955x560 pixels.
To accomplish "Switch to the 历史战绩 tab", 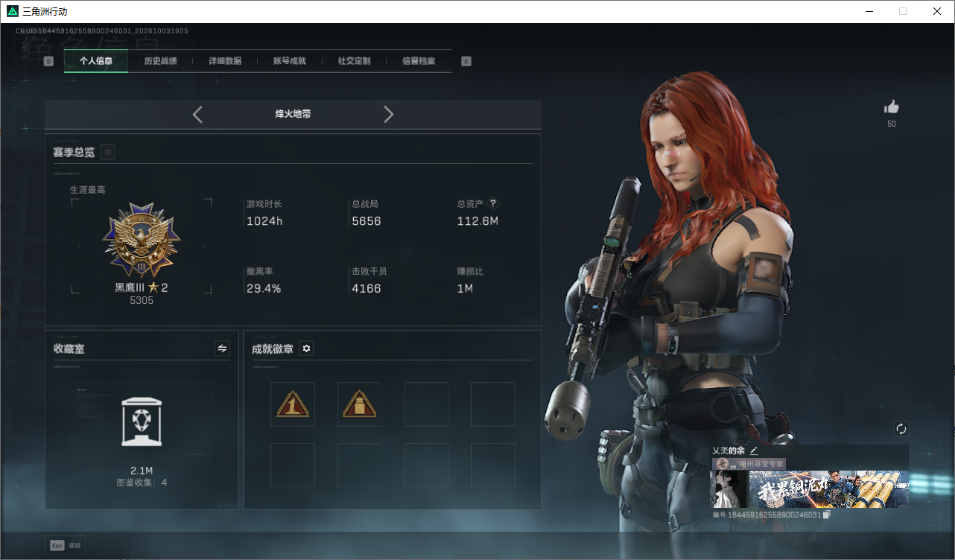I will 160,61.
